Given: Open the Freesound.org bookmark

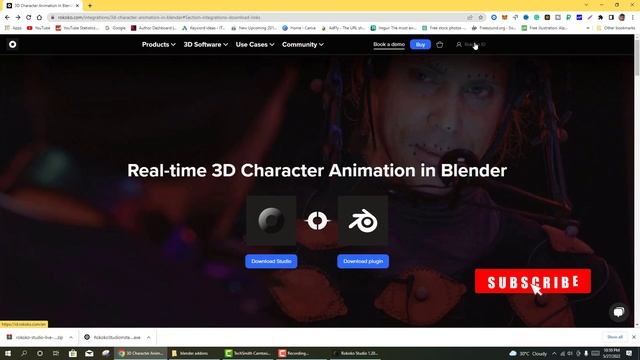Looking at the screenshot, I should pyautogui.click(x=493, y=28).
